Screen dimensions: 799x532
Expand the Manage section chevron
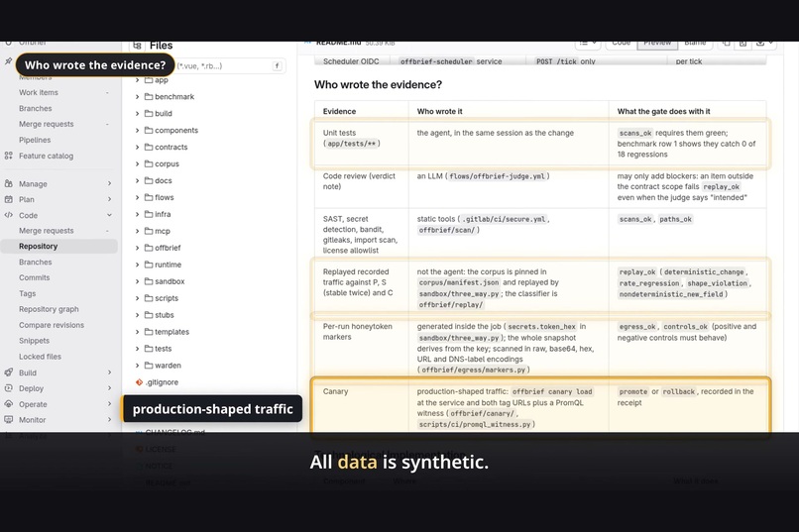pyautogui.click(x=110, y=184)
